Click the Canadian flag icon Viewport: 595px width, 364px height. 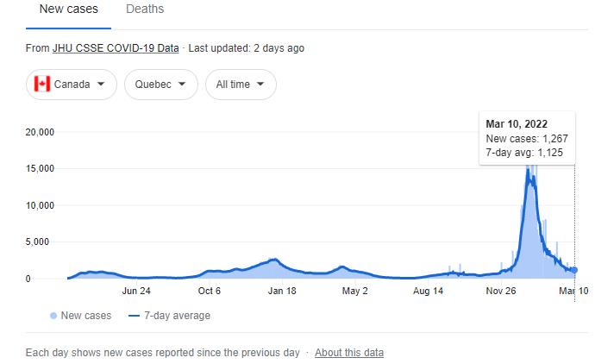tap(42, 84)
